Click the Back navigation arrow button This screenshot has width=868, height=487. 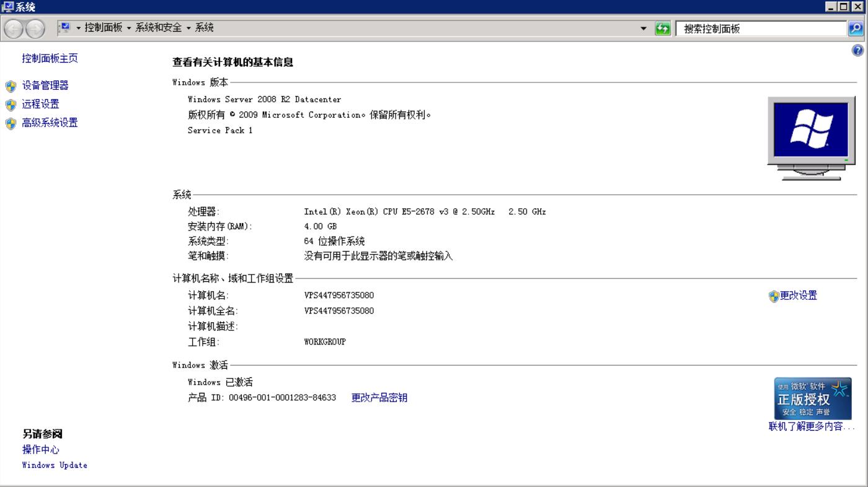(x=14, y=29)
